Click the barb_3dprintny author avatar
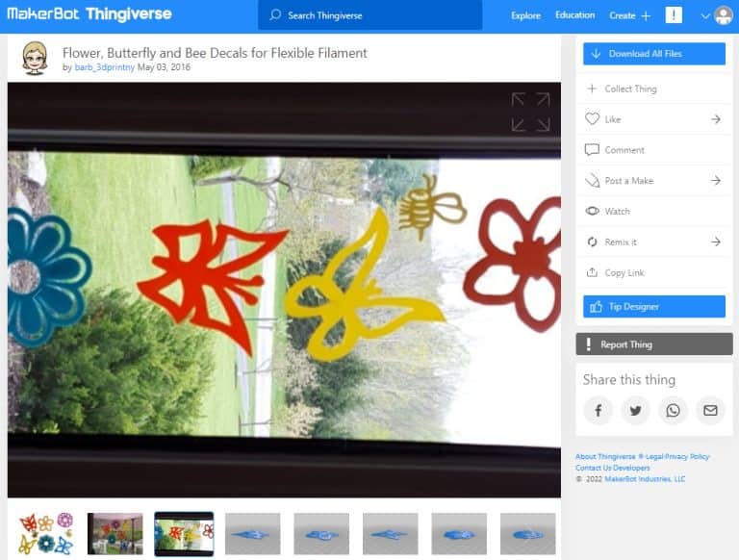The width and height of the screenshot is (739, 560). click(35, 58)
